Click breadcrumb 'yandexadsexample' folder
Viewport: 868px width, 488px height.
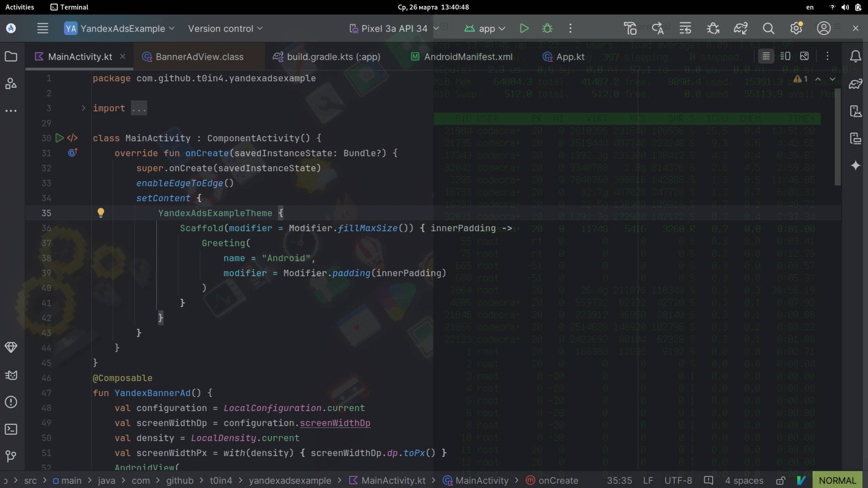pos(290,480)
